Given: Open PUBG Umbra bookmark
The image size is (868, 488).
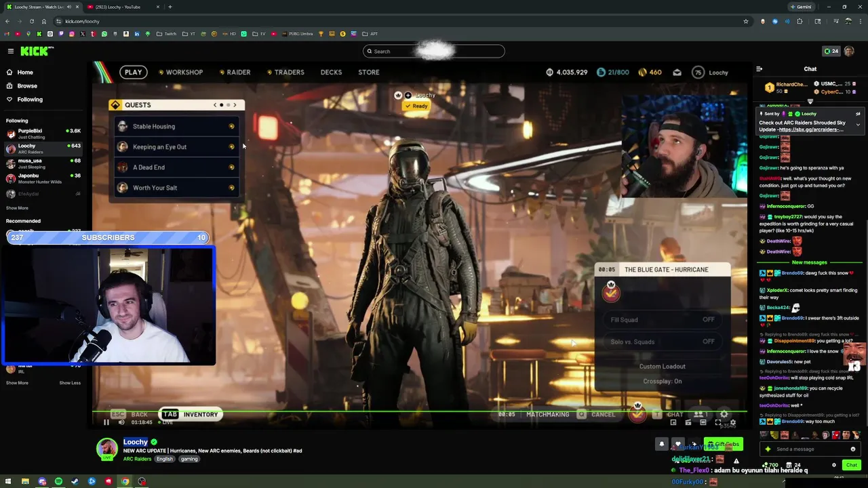Looking at the screenshot, I should [x=297, y=34].
